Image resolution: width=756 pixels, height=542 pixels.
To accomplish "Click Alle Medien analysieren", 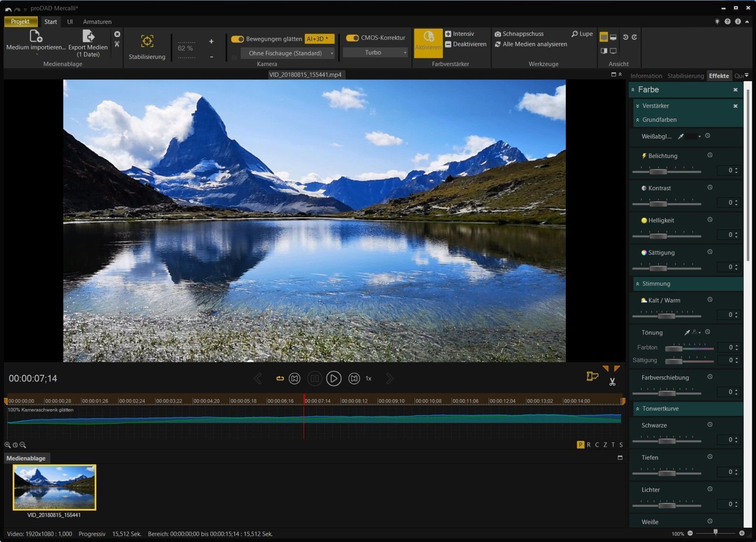I will click(x=531, y=44).
